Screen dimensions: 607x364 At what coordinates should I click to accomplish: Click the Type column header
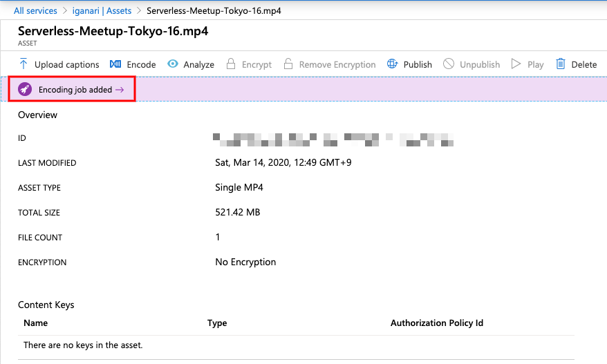tap(217, 323)
